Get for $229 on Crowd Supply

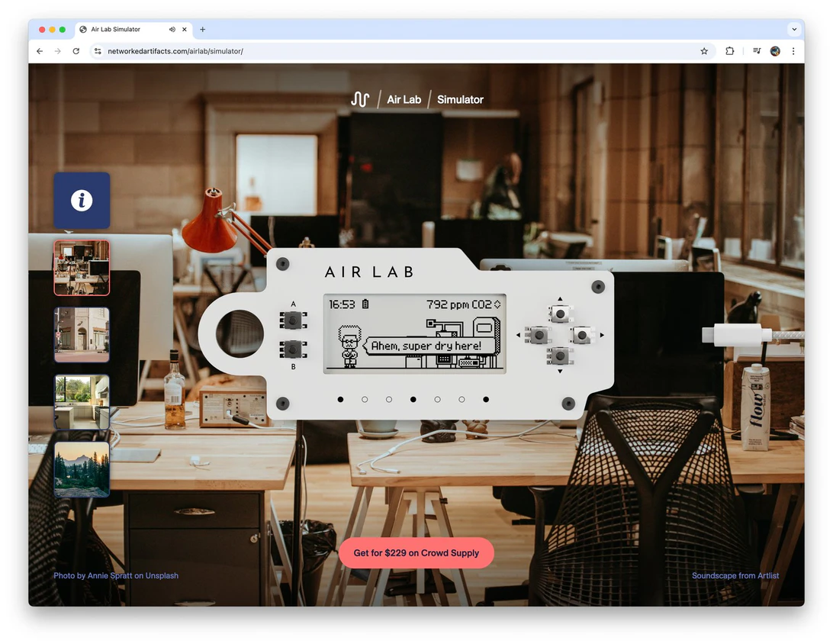coord(416,552)
